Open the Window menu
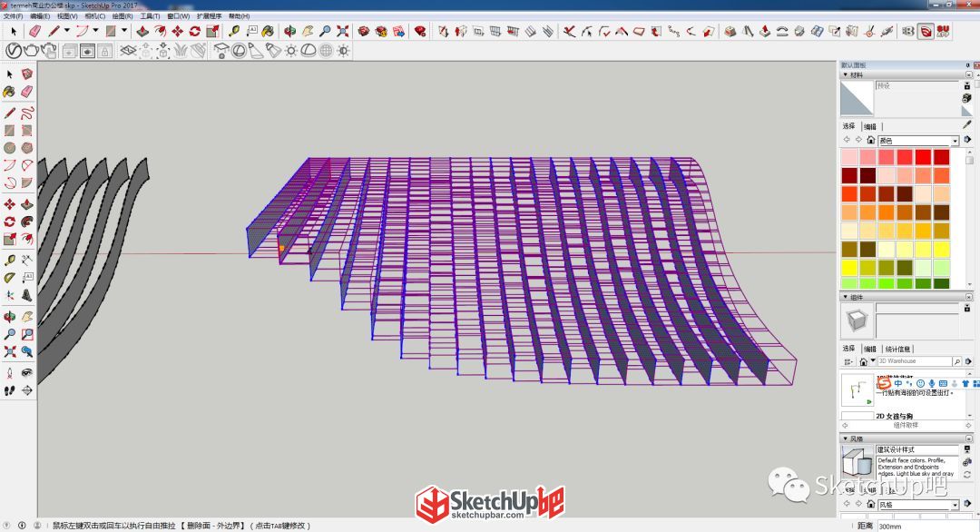 pos(179,16)
